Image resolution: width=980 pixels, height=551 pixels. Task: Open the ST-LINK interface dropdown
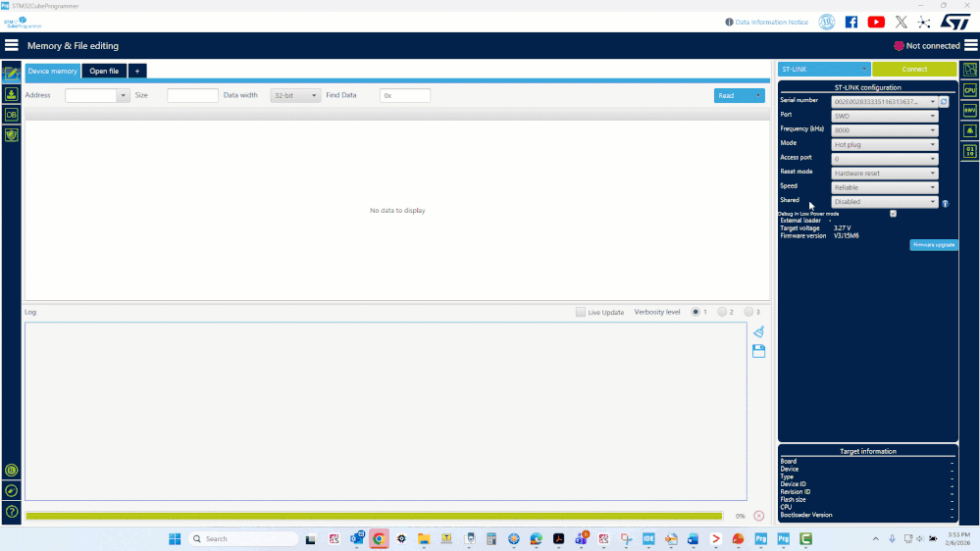pyautogui.click(x=824, y=70)
